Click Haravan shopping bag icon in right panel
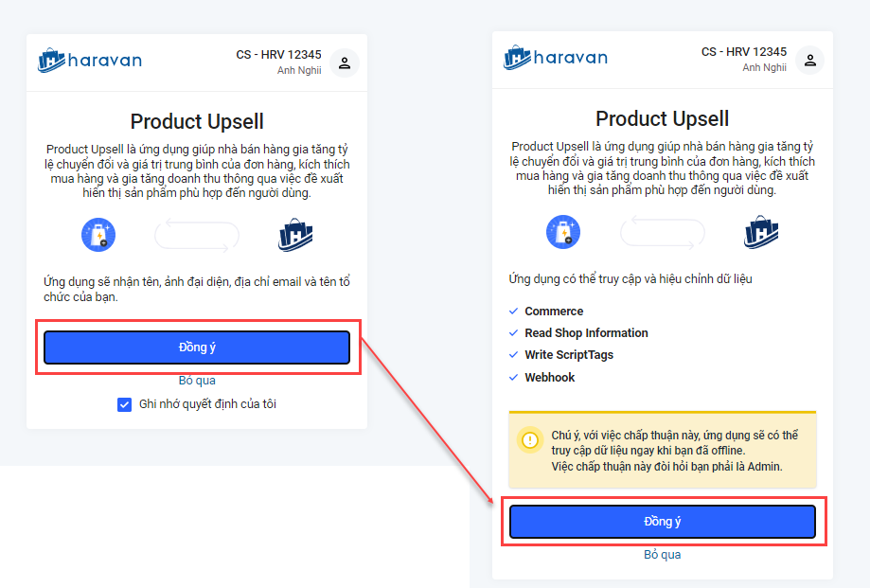 pyautogui.click(x=761, y=232)
